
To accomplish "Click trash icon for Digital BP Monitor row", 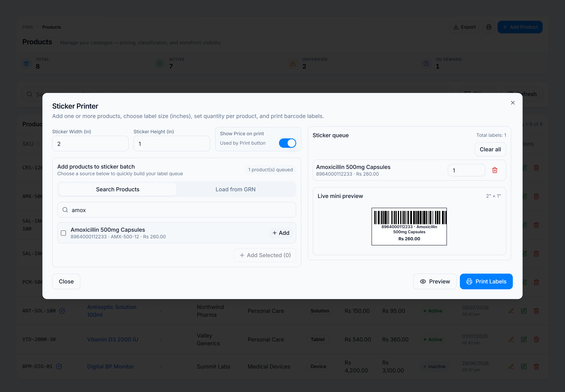I will 536,367.
